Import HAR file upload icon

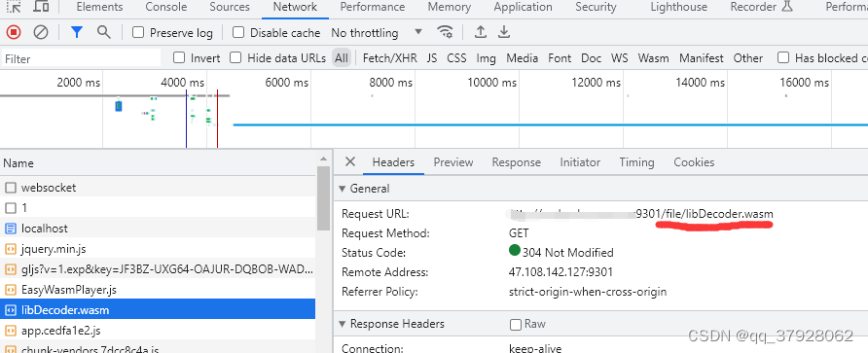[481, 32]
